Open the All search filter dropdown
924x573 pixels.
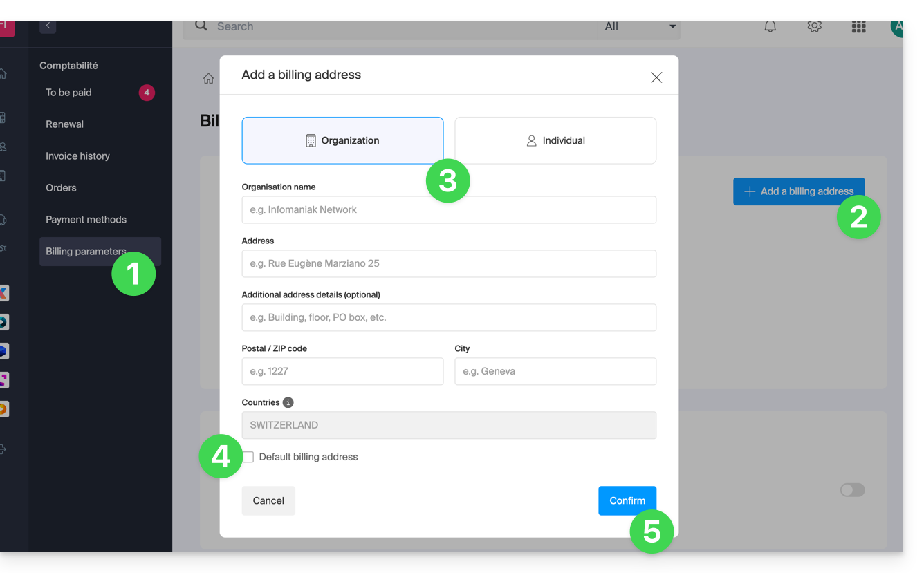coord(638,26)
